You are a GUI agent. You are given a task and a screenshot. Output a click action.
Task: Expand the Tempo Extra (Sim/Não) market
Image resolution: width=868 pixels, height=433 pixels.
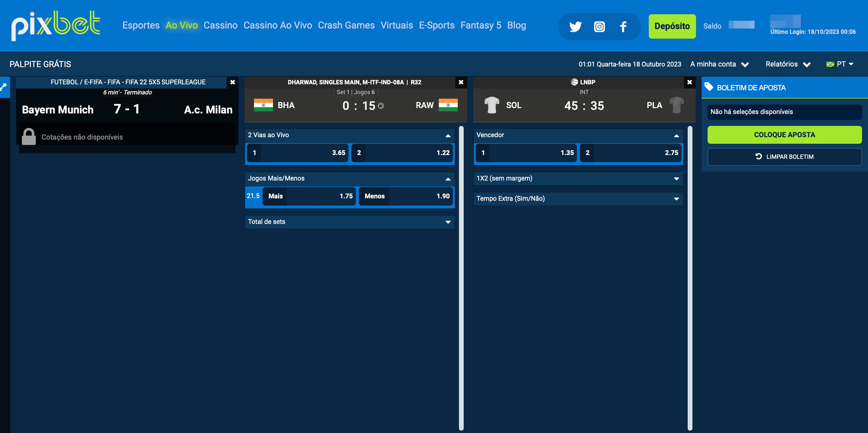click(676, 199)
